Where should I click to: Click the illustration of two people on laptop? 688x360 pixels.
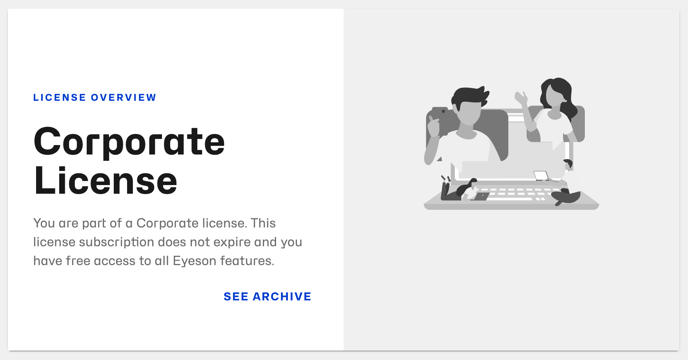pos(511,144)
